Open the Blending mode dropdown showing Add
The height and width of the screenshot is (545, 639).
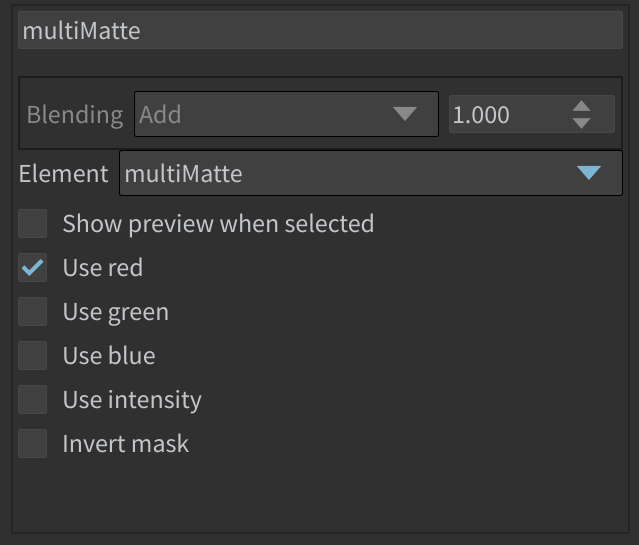[x=286, y=114]
